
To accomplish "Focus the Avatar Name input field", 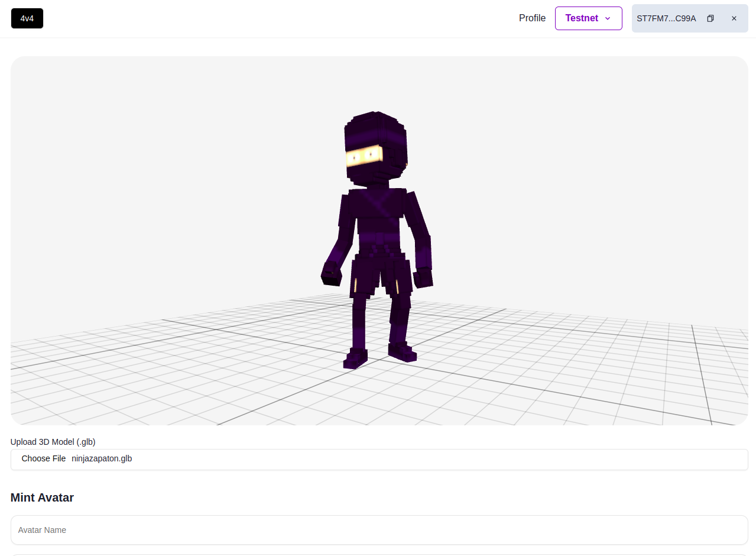I will tap(379, 530).
